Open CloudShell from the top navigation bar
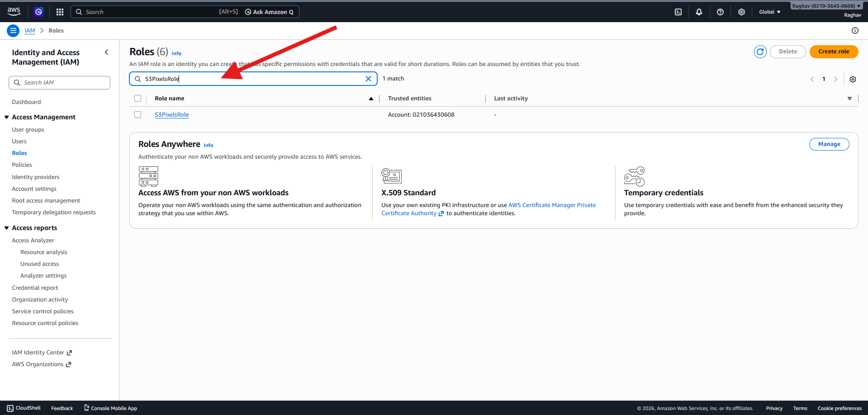Screen dimensions: 868x415 click(678, 12)
